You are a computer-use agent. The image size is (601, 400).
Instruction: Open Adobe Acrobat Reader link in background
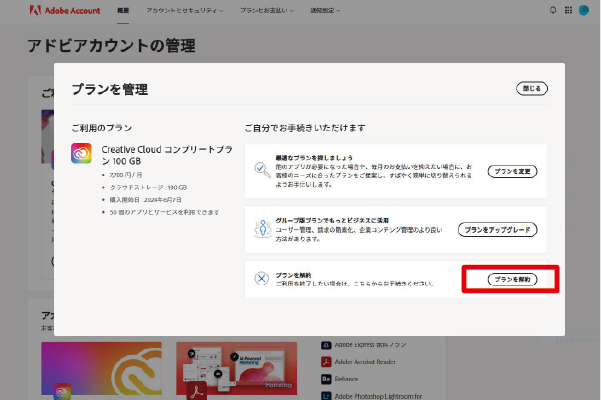tap(365, 362)
